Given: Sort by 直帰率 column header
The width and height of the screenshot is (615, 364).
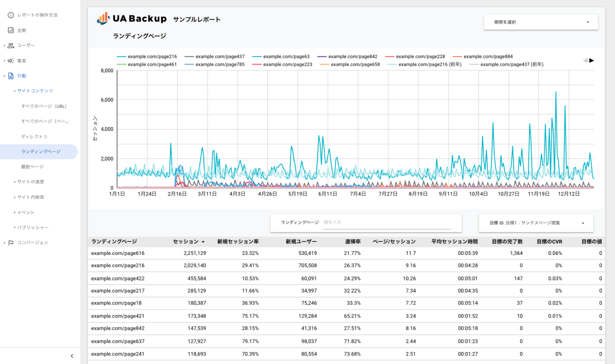Looking at the screenshot, I should [353, 242].
